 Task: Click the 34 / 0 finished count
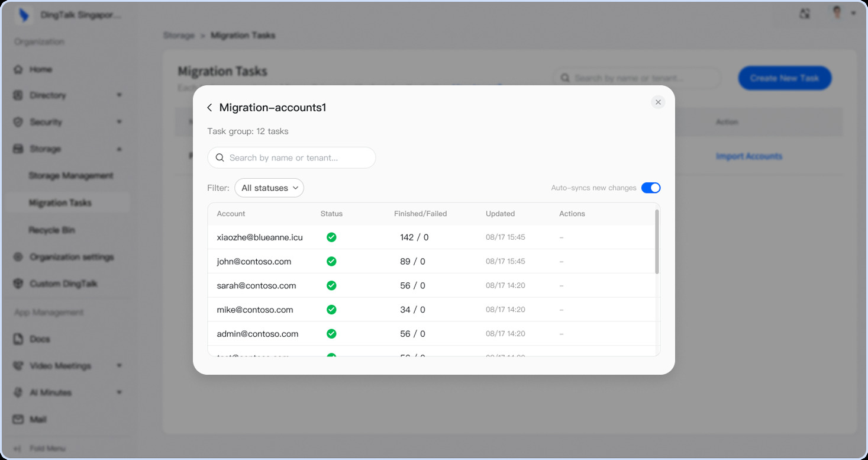pos(412,310)
